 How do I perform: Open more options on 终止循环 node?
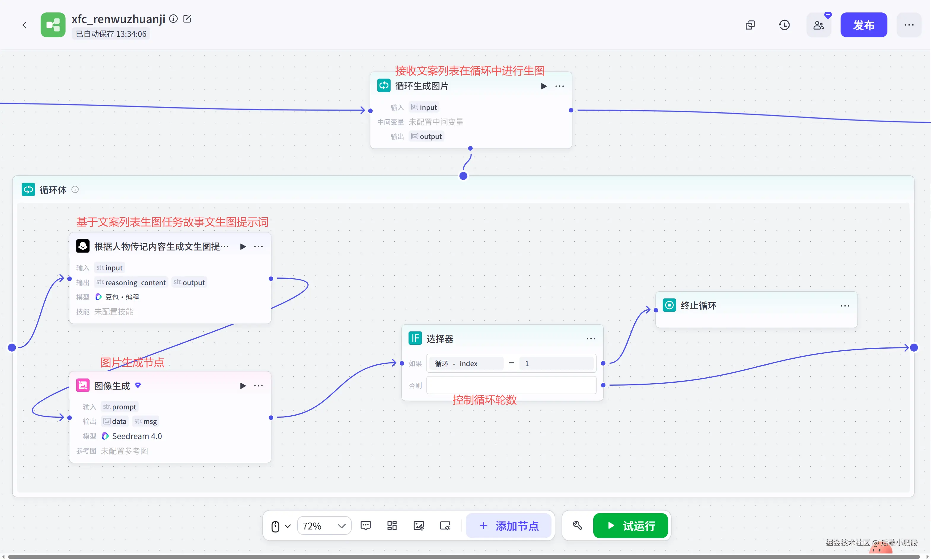click(x=845, y=306)
